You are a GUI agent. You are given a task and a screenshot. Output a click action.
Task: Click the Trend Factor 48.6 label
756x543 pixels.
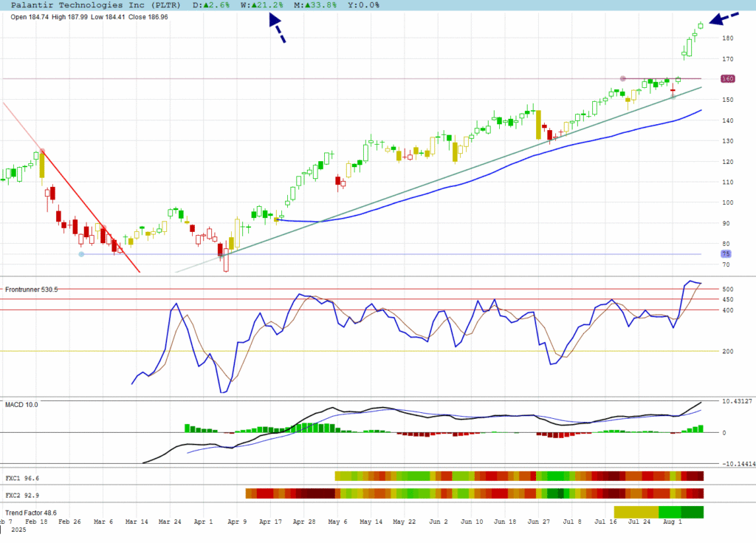(31, 513)
